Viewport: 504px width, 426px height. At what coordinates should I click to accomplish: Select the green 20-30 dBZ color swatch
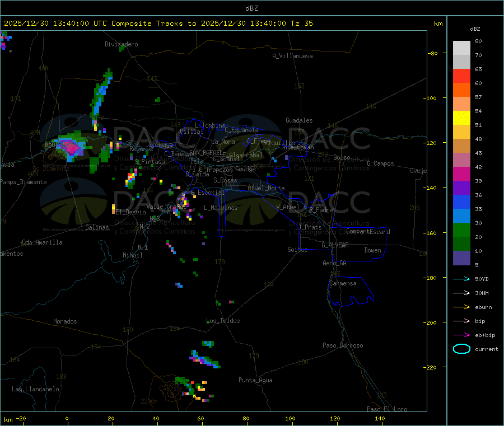[x=461, y=230]
